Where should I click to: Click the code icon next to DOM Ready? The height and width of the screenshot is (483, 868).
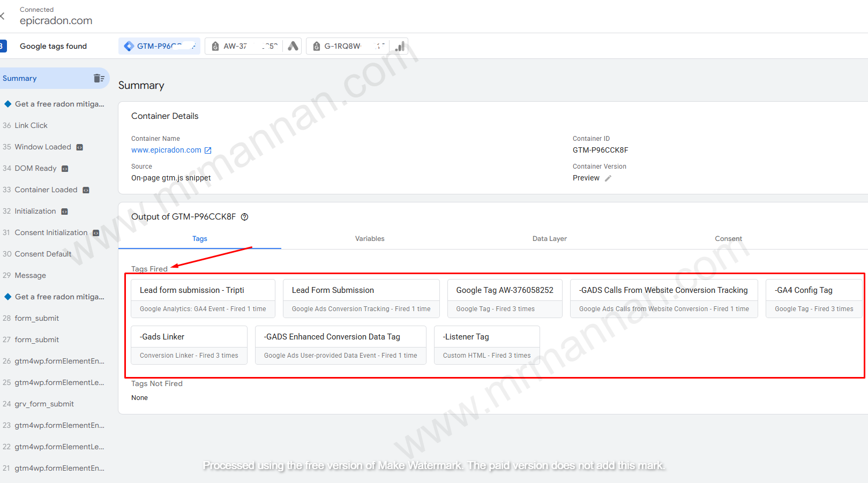coord(65,169)
